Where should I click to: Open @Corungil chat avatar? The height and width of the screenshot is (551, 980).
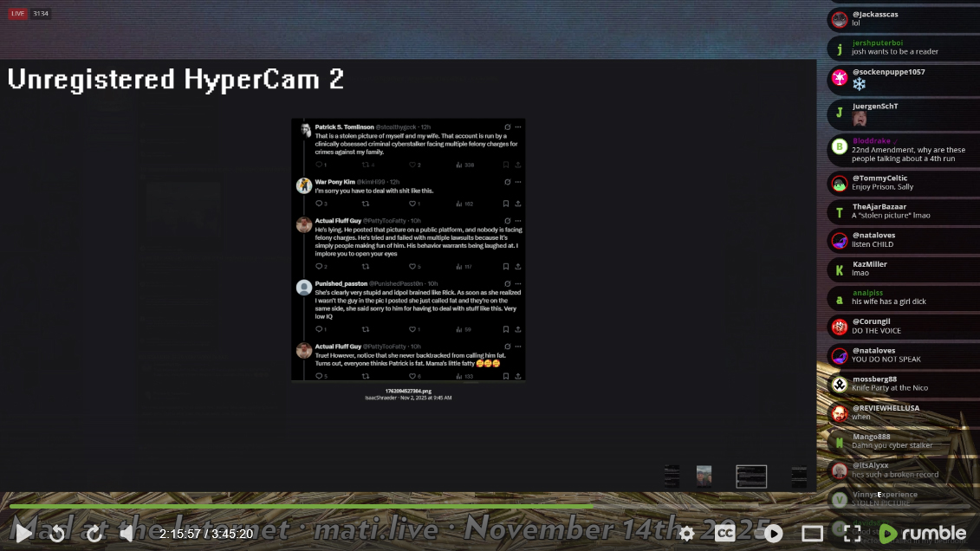840,327
